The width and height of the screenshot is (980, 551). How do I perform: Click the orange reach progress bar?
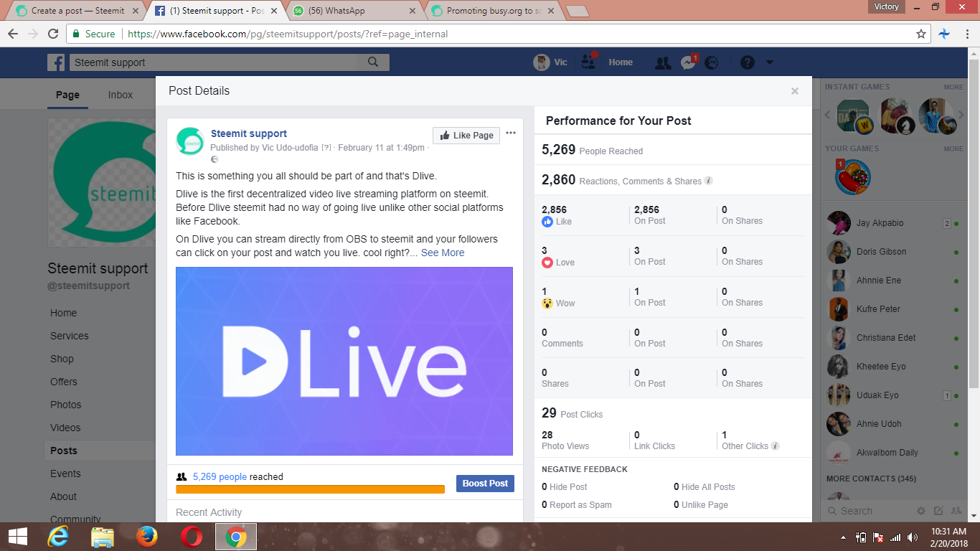(310, 489)
